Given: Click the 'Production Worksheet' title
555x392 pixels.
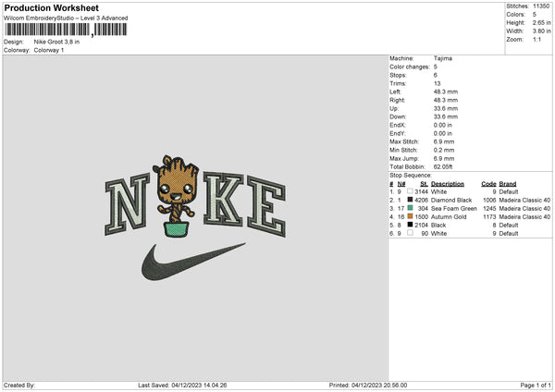Looking at the screenshot, I should point(52,8).
